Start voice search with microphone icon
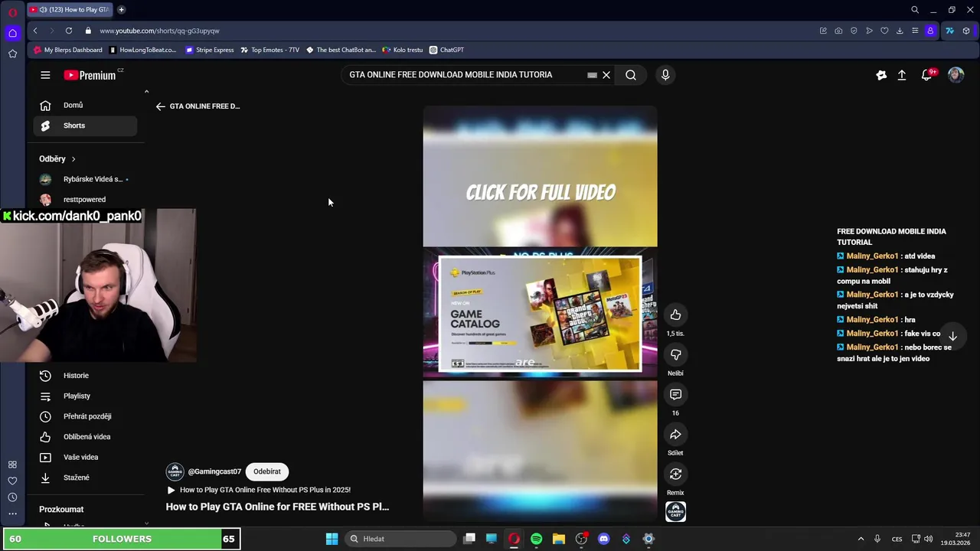The height and width of the screenshot is (551, 980). click(x=665, y=75)
